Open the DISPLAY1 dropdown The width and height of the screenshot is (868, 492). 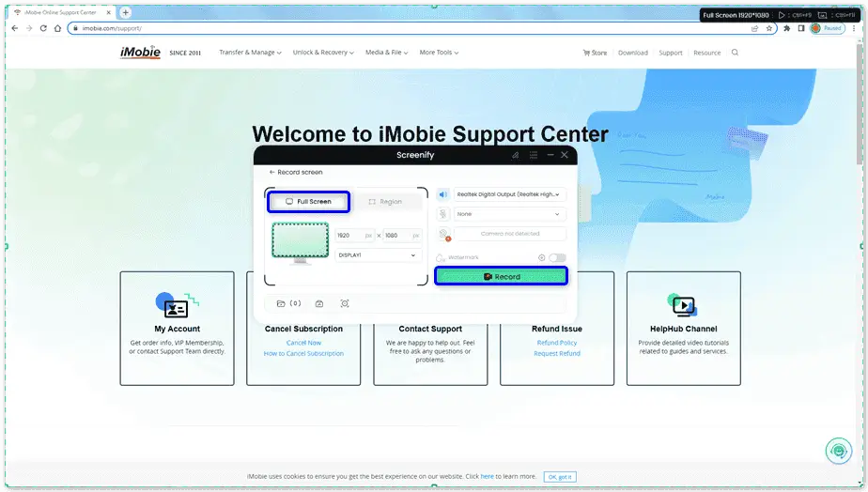tap(378, 255)
